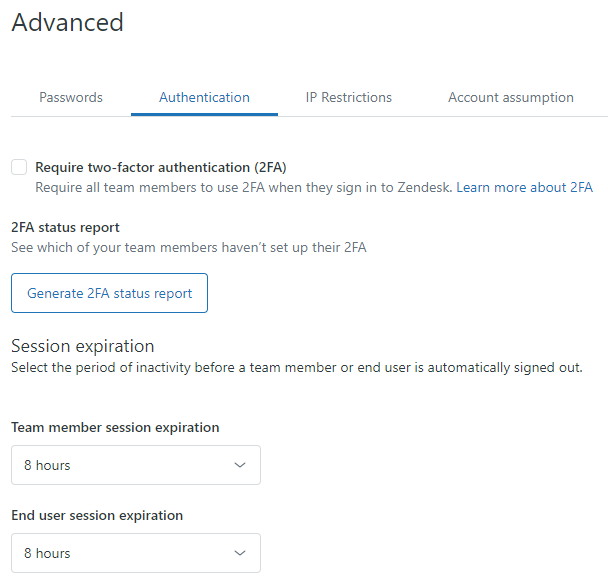Enable the Require two-factor authentication checkbox

click(19, 167)
